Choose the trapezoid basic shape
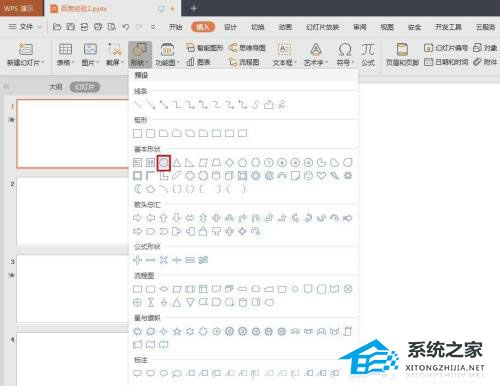This screenshot has width=500, height=386. pos(216,163)
